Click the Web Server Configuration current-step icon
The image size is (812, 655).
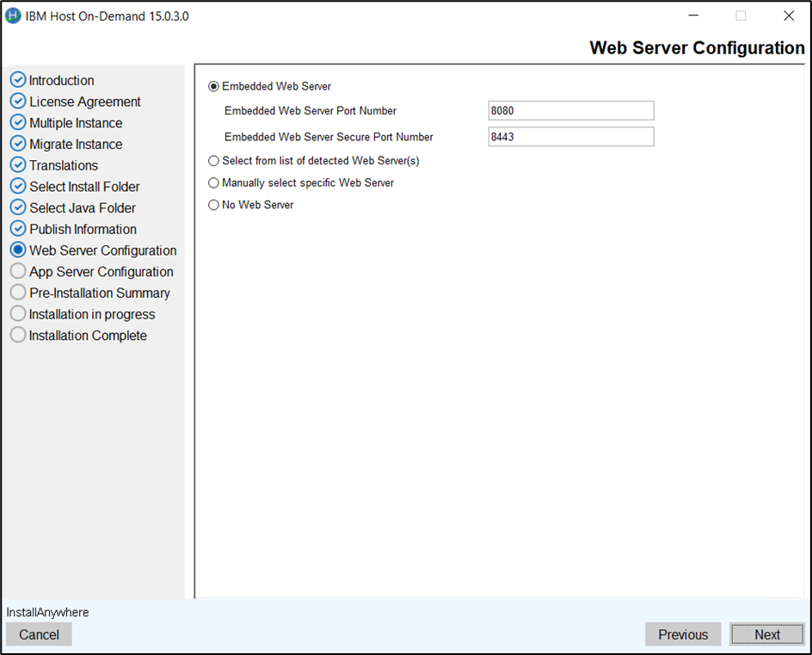click(18, 250)
